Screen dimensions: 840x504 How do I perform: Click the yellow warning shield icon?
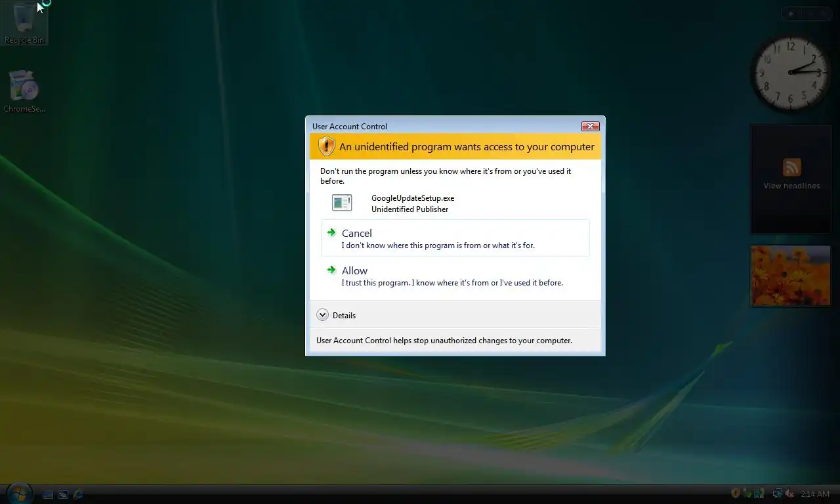[x=326, y=146]
